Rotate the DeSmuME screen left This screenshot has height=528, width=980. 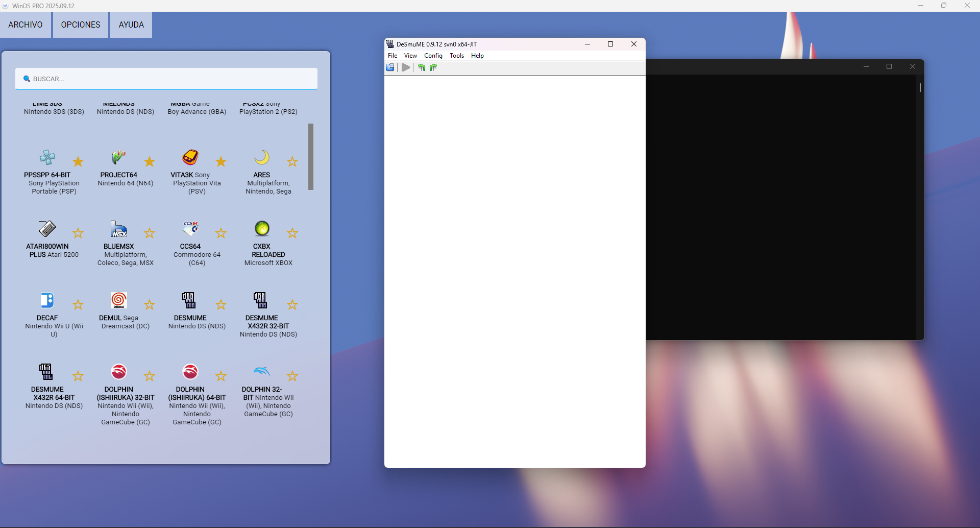(422, 67)
